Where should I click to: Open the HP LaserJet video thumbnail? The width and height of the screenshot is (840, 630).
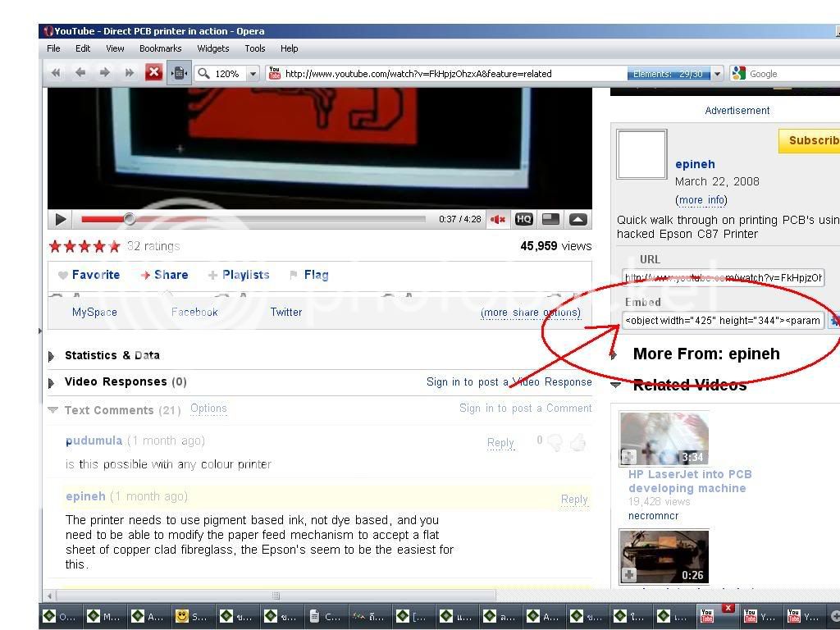click(x=664, y=438)
